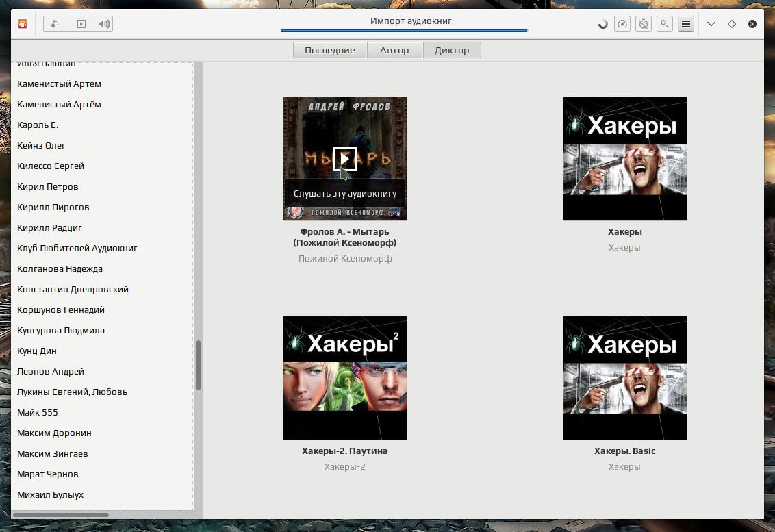The image size is (775, 532).
Task: Click the Cozy headphones app icon
Action: tap(23, 24)
